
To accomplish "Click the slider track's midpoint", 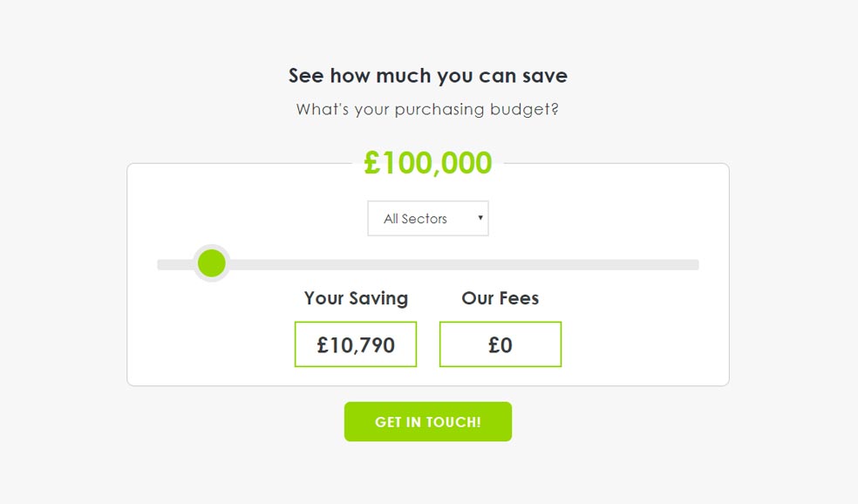I will pos(428,264).
